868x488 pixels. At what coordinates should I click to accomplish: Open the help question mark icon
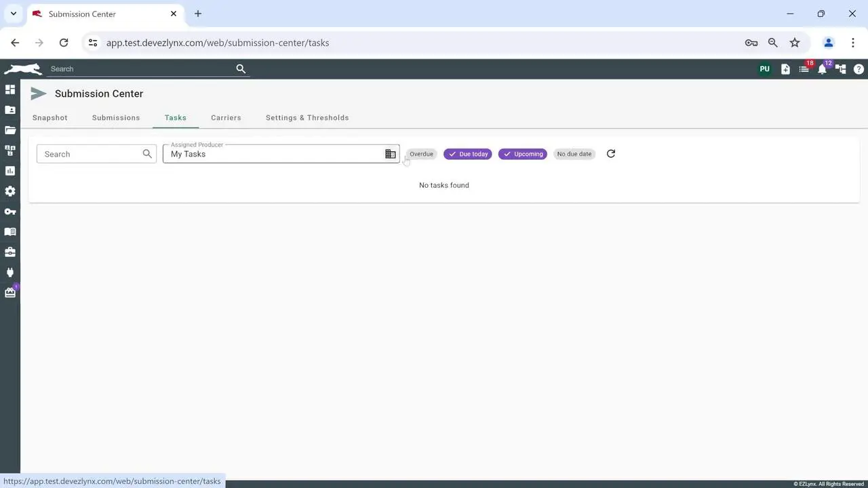[x=859, y=69]
